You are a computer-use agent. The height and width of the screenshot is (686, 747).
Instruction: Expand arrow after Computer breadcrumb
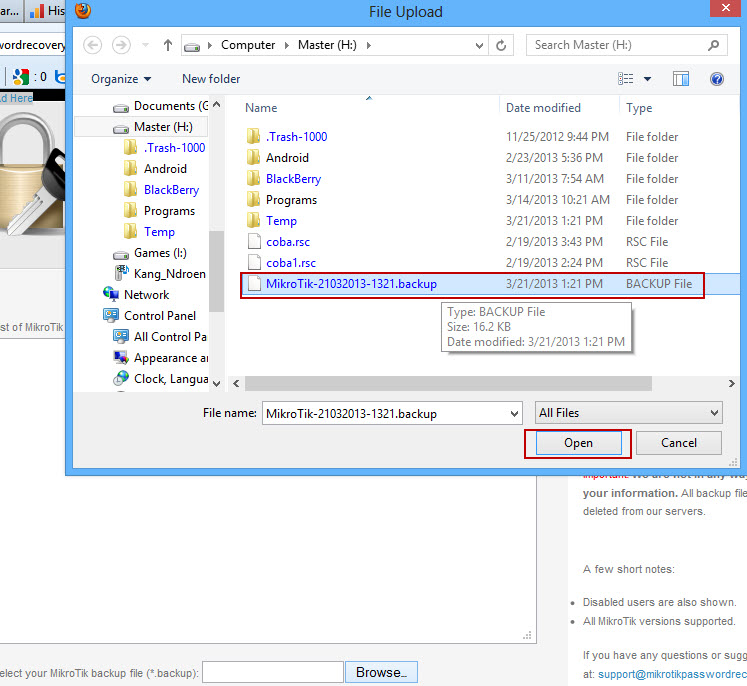pyautogui.click(x=287, y=45)
